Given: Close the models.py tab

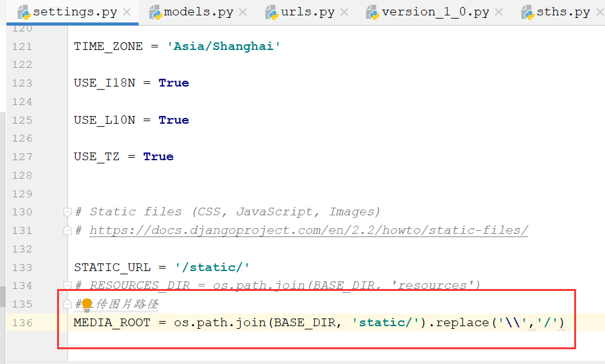Looking at the screenshot, I should pos(243,12).
